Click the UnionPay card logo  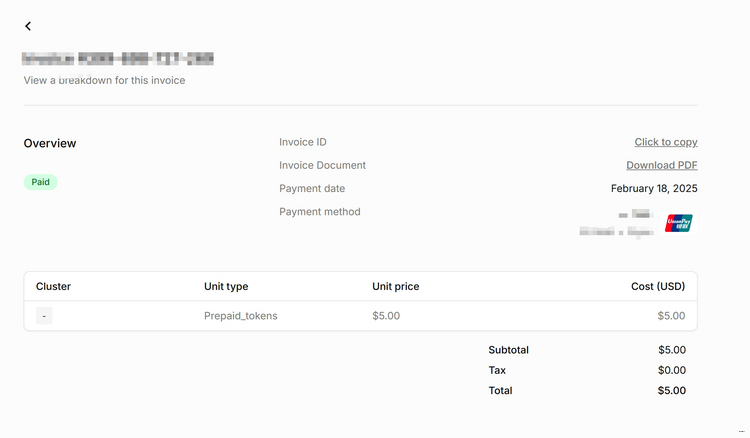[x=679, y=223]
